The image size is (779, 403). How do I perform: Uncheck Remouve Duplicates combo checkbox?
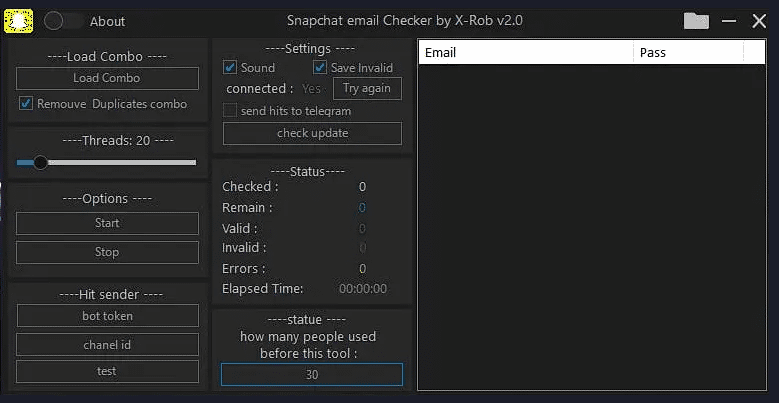coord(26,103)
